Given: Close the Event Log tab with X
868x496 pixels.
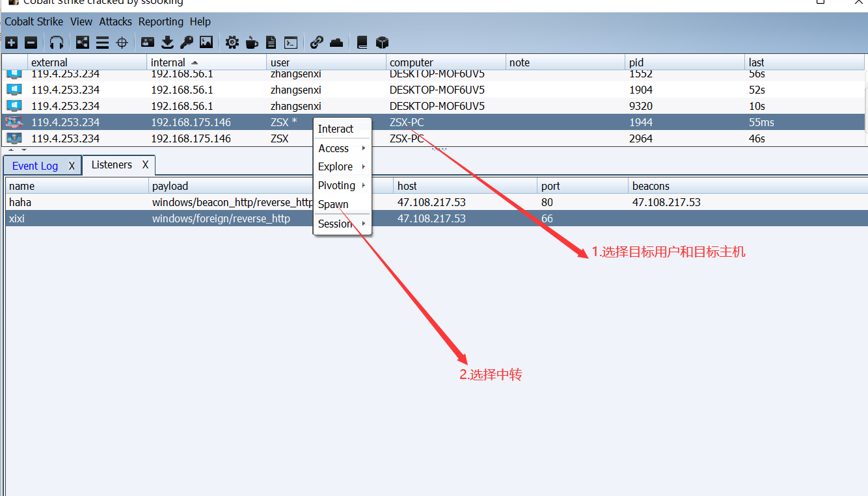Looking at the screenshot, I should (x=72, y=166).
